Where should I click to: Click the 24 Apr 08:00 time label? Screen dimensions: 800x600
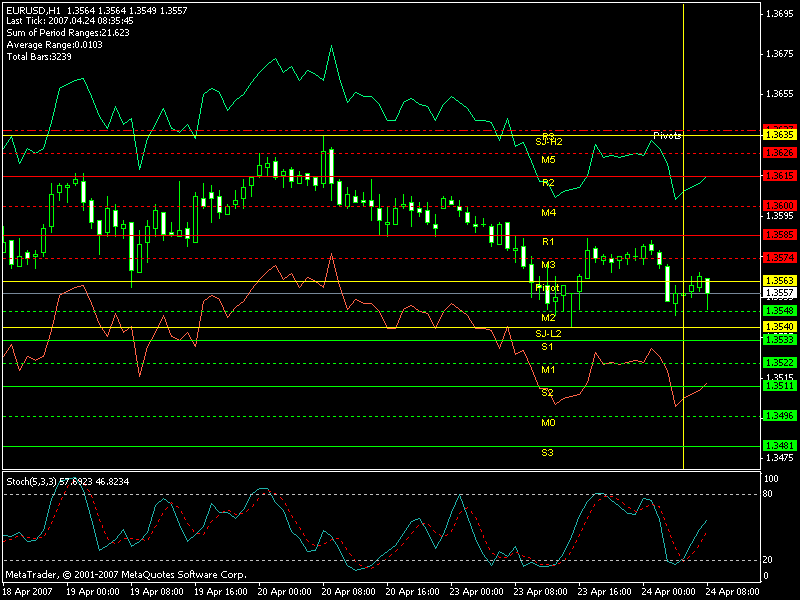pos(738,592)
